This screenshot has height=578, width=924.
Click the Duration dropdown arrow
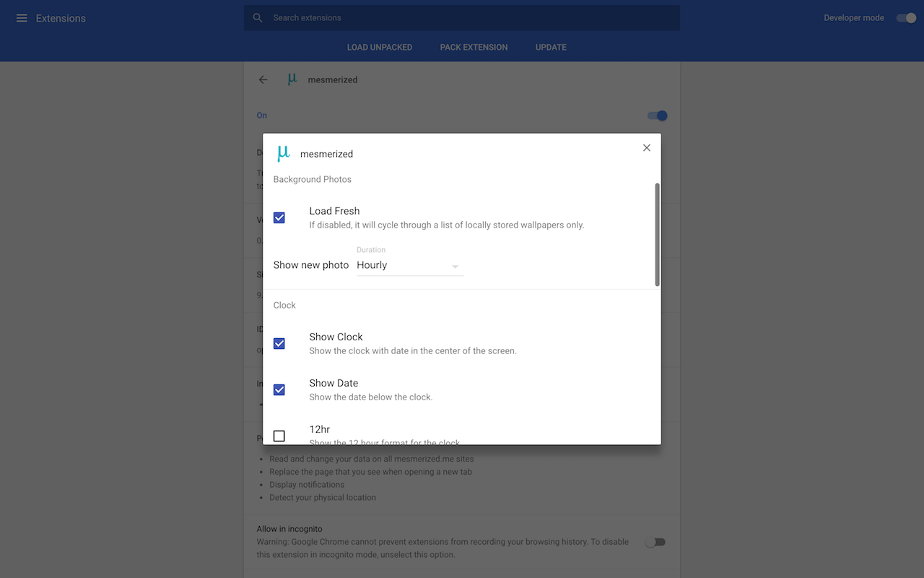point(456,267)
